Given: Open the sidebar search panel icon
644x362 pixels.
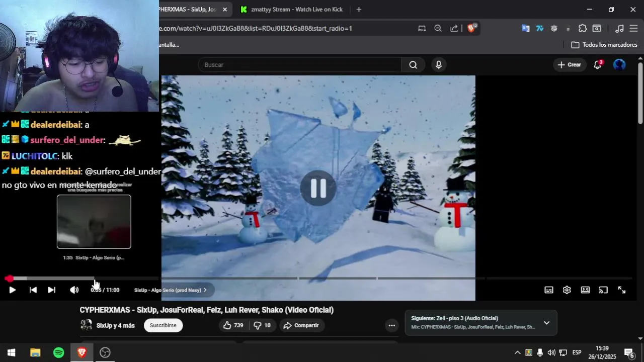Looking at the screenshot, I should (597, 29).
